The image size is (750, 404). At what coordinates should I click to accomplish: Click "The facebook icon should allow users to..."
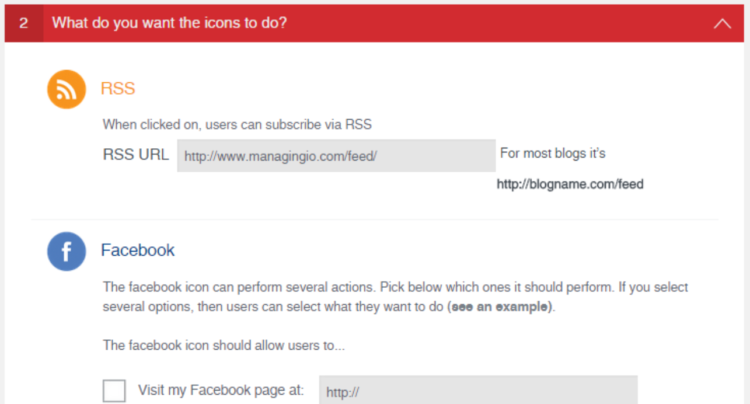224,345
